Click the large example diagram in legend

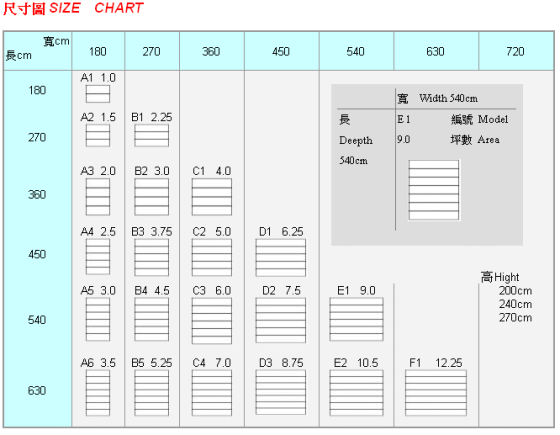434,190
